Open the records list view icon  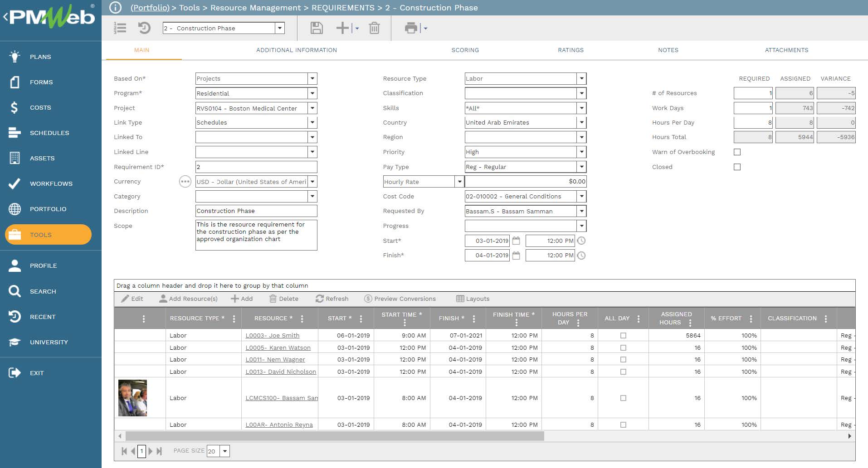[120, 28]
